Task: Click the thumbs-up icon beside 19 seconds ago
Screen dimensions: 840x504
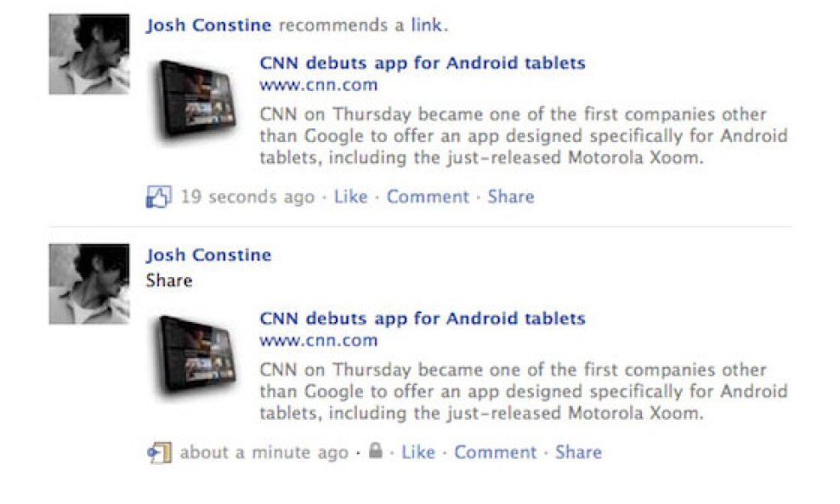Action: pos(159,197)
